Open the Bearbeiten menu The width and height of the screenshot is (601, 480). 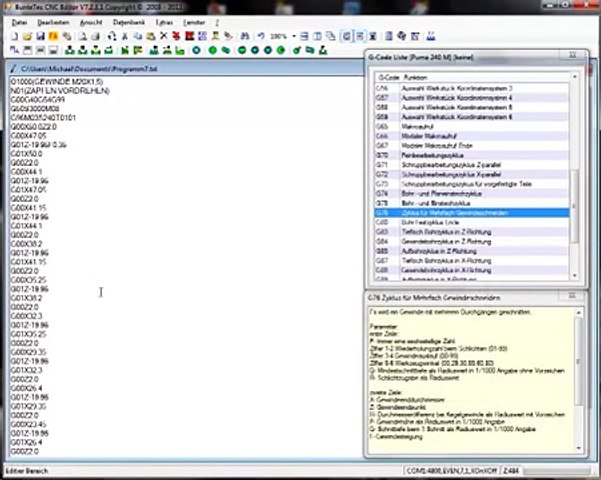pos(53,23)
